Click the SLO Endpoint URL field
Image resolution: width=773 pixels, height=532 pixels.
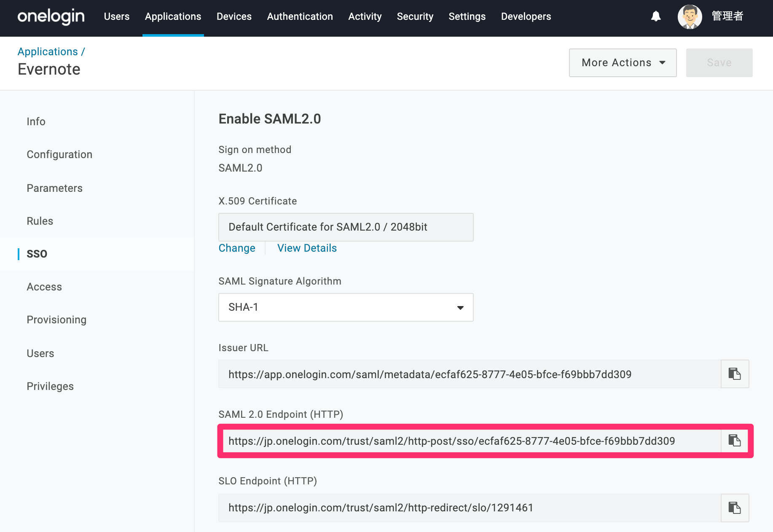(x=470, y=508)
